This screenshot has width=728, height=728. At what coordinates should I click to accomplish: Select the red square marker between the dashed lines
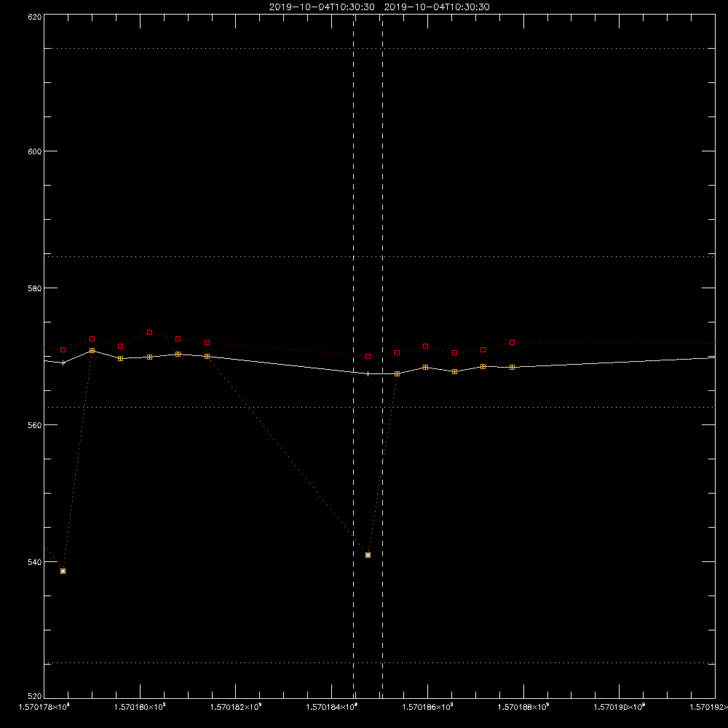click(368, 357)
